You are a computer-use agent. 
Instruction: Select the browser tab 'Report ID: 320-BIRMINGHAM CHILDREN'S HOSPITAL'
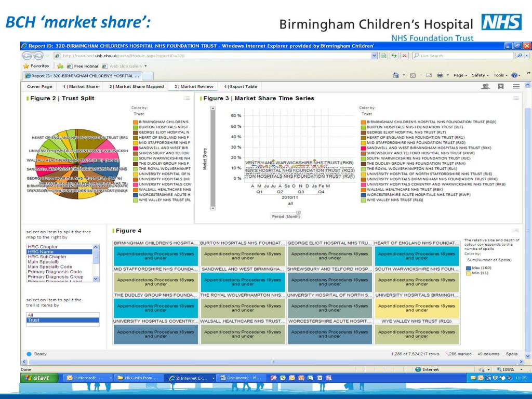pyautogui.click(x=82, y=76)
